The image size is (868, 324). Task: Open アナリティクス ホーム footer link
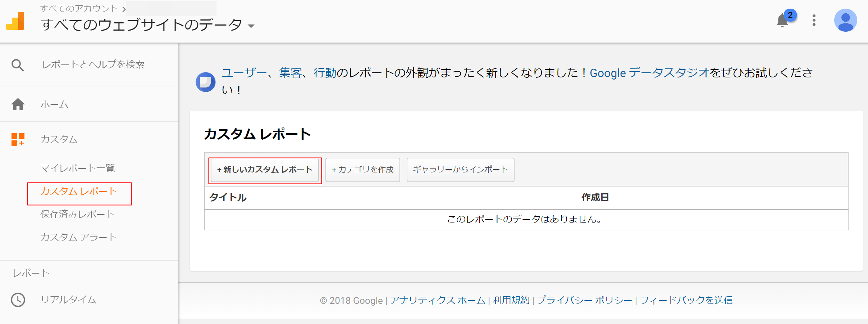click(438, 300)
